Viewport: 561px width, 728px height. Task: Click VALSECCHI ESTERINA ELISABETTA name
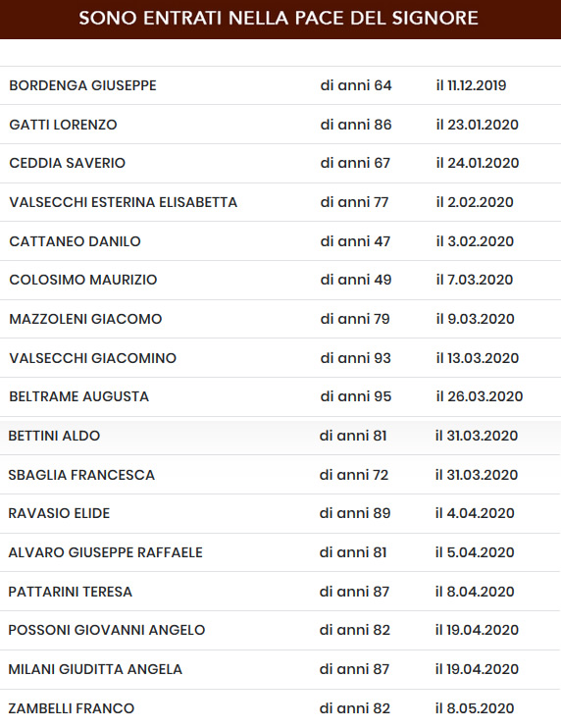point(124,202)
